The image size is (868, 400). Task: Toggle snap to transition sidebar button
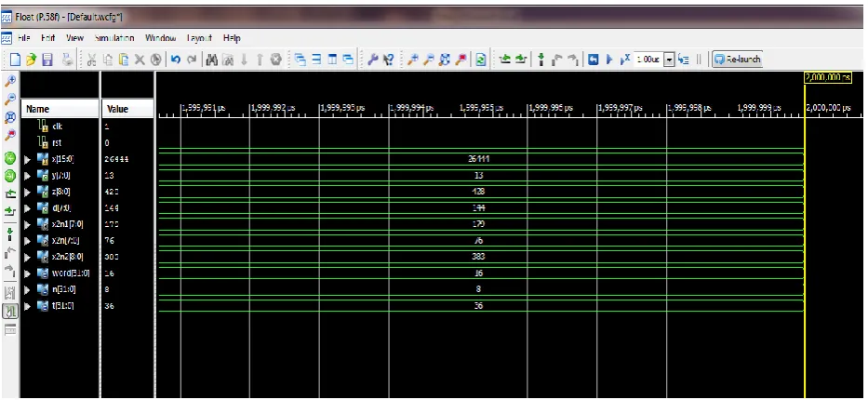coord(9,312)
